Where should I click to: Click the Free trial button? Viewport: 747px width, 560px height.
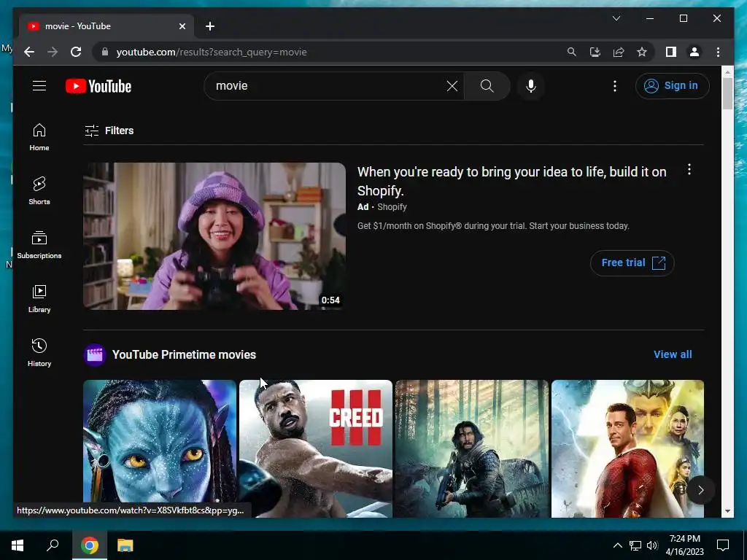coord(632,262)
